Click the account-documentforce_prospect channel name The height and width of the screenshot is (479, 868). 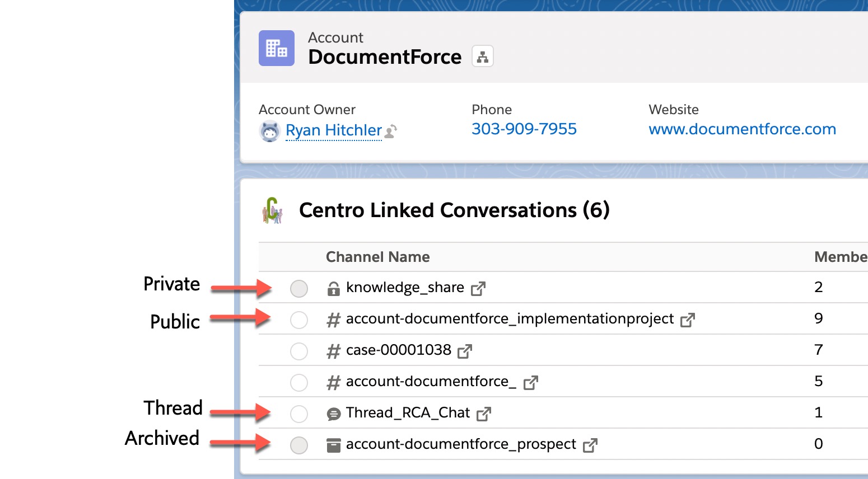point(461,444)
